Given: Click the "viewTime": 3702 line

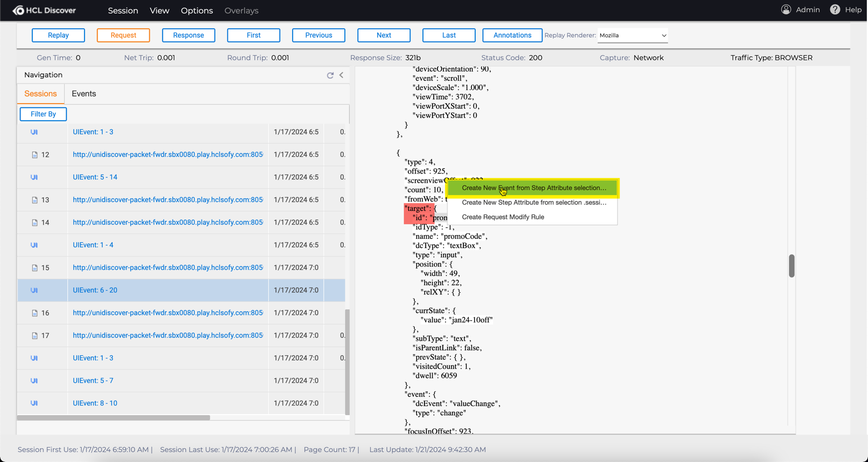Looking at the screenshot, I should click(x=443, y=97).
